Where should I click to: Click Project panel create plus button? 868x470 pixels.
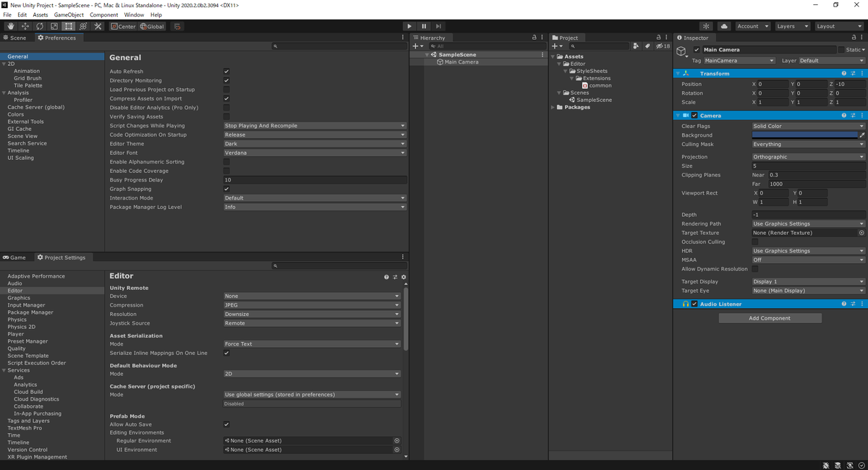coord(557,46)
